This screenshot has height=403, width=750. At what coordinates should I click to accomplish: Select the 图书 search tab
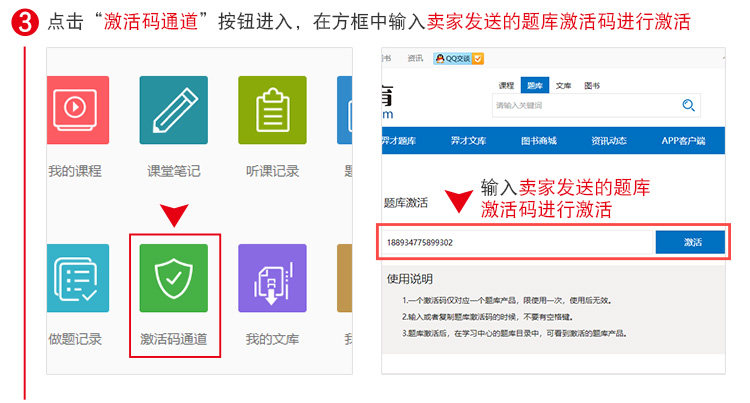(592, 86)
